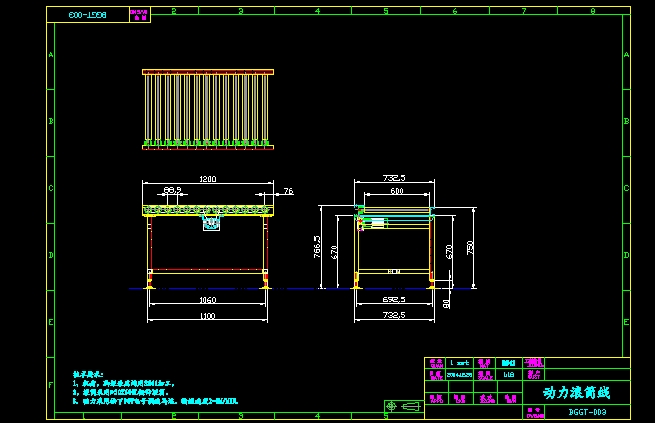Screen dimensions: 655x423
Task: Click the first-angle projection symbol
Action: tap(403, 406)
